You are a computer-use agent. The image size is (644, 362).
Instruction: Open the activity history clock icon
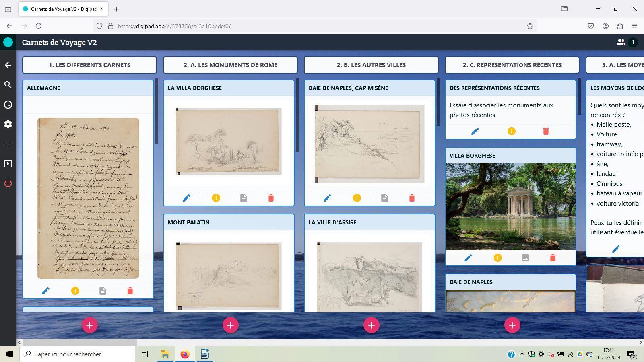[x=8, y=105]
